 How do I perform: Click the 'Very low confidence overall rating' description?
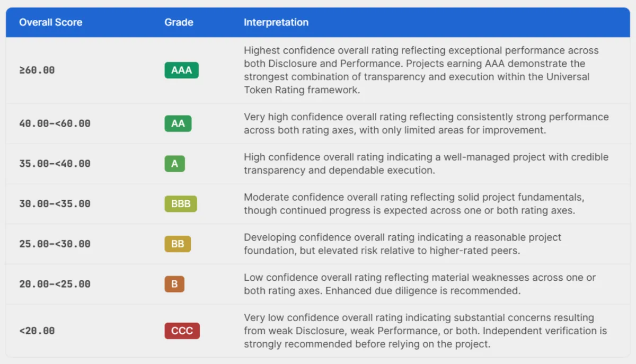426,331
